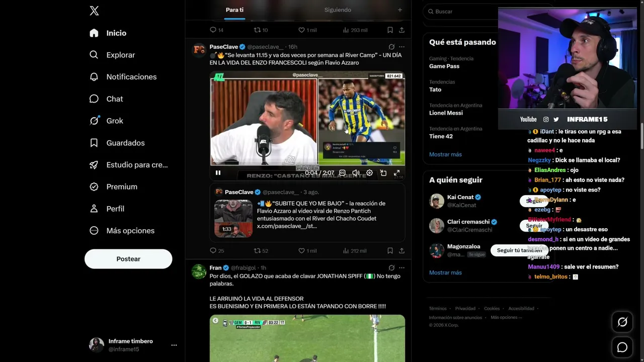This screenshot has height=362, width=644.
Task: Open Estudio para creadores in the sidebar
Action: (x=128, y=165)
